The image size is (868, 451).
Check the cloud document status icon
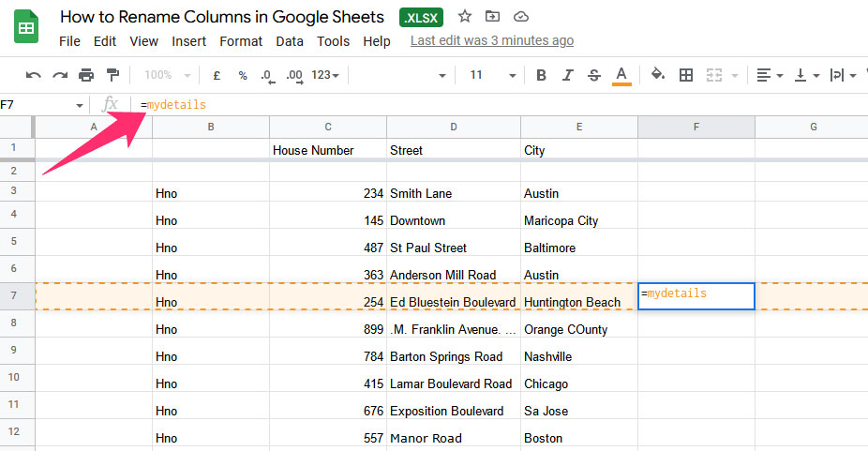(521, 17)
